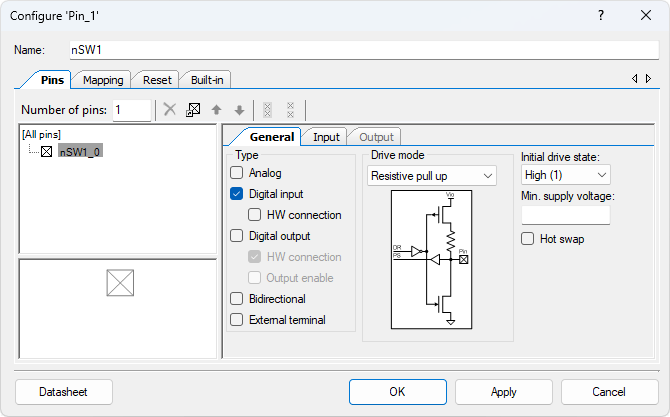The height and width of the screenshot is (417, 670).
Task: Enable the Analog type checkbox
Action: pos(237,173)
